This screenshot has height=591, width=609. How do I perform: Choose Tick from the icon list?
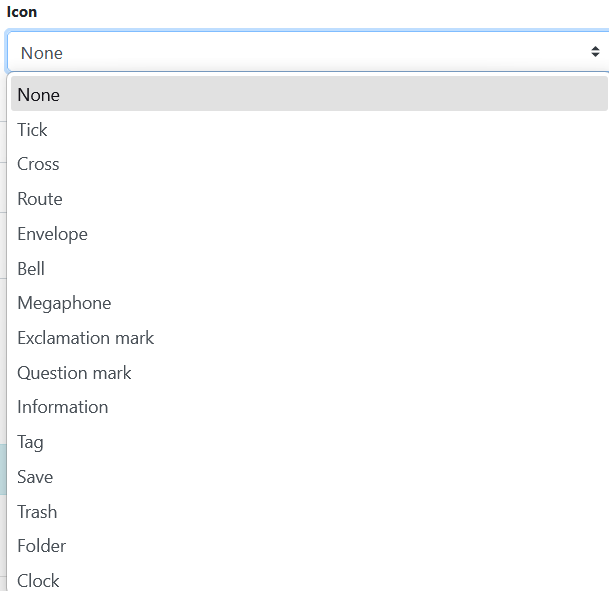tap(32, 130)
